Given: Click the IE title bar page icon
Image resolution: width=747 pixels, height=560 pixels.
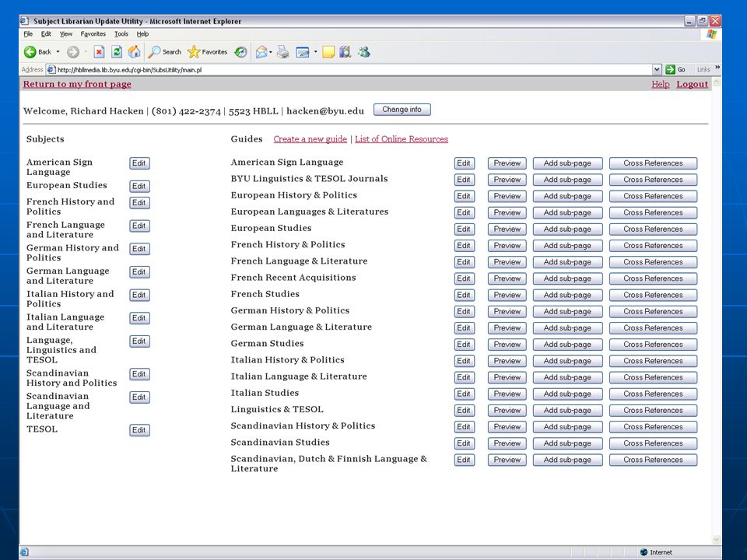Looking at the screenshot, I should point(24,21).
